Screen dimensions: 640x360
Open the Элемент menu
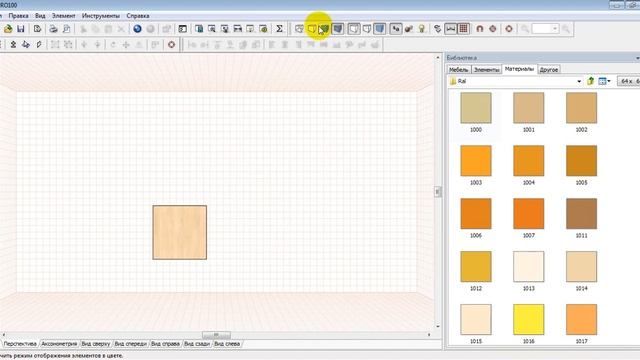[x=63, y=16]
